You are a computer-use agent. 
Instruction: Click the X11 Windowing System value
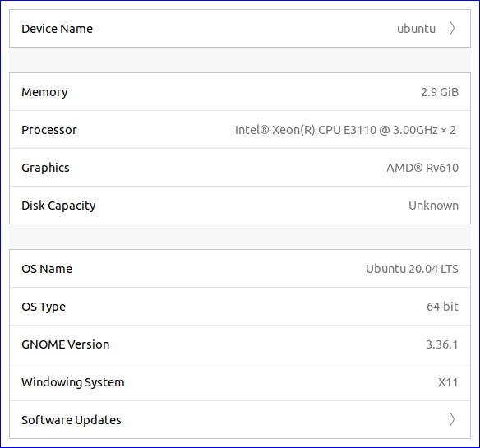tap(448, 382)
